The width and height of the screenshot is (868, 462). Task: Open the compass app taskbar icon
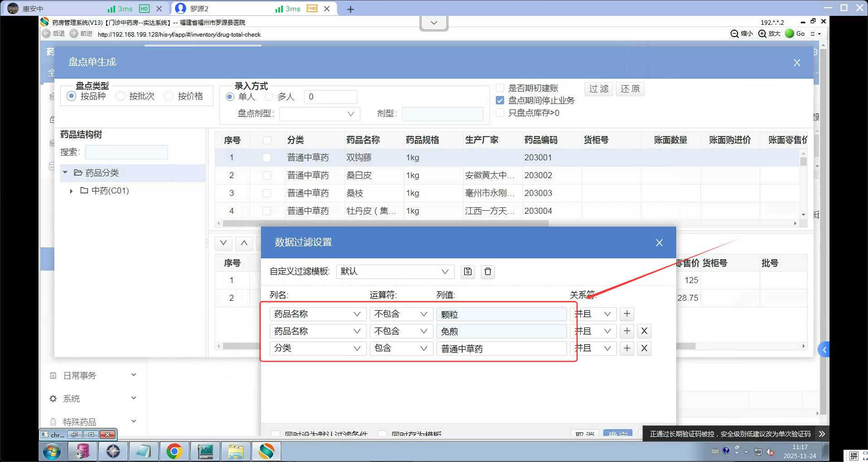(113, 451)
